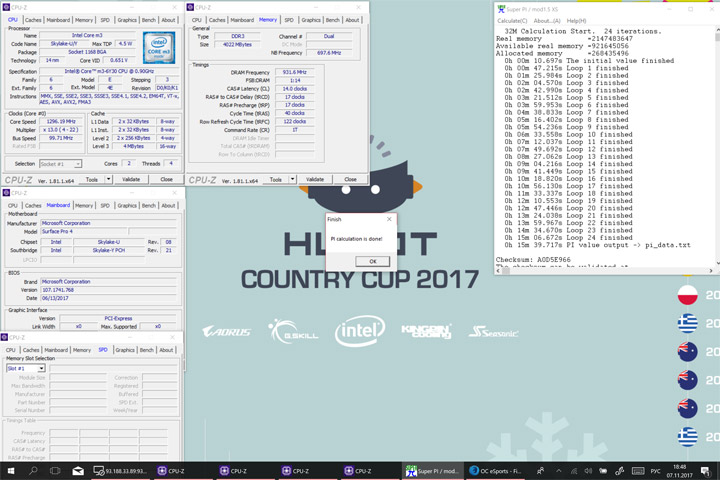Open the clock showing 18:48
Screen dimensions: 720x480
click(x=680, y=471)
